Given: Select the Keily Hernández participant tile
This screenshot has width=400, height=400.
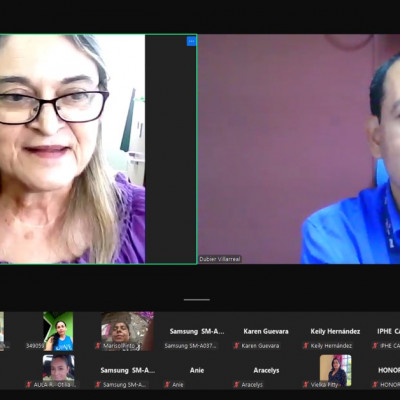Looking at the screenshot, I should click(x=335, y=331).
